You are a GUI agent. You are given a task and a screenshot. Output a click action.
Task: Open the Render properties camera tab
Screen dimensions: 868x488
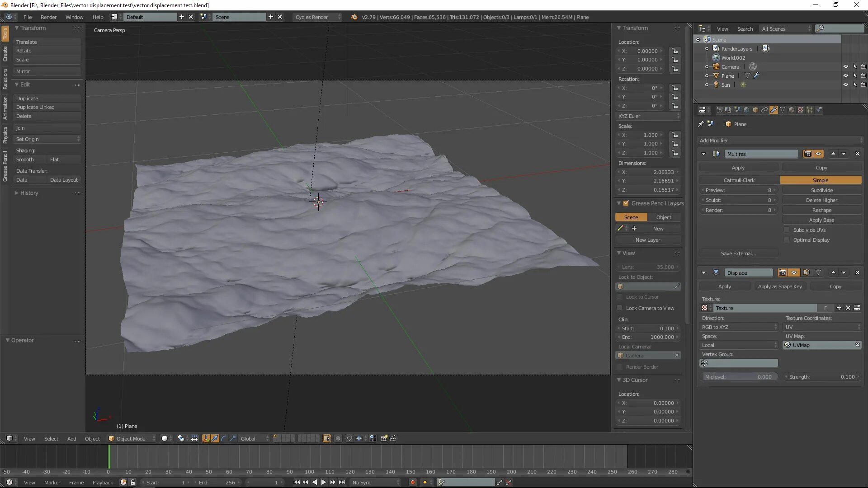pyautogui.click(x=719, y=110)
